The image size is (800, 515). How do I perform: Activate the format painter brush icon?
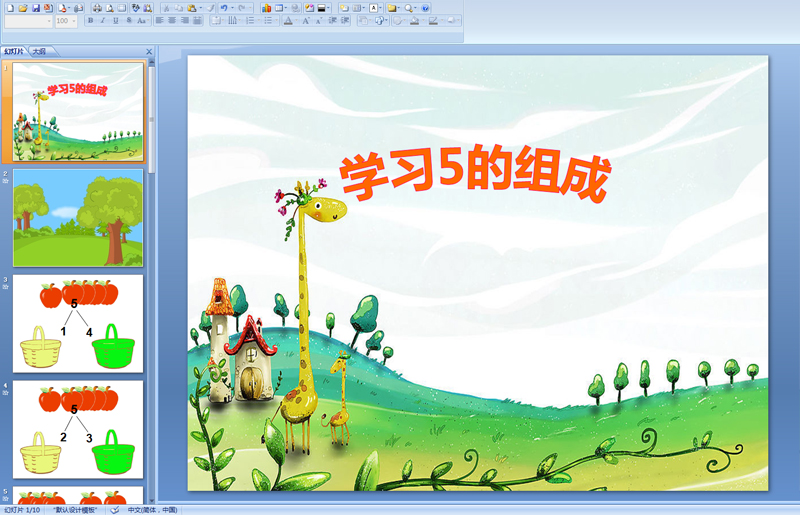pos(211,8)
